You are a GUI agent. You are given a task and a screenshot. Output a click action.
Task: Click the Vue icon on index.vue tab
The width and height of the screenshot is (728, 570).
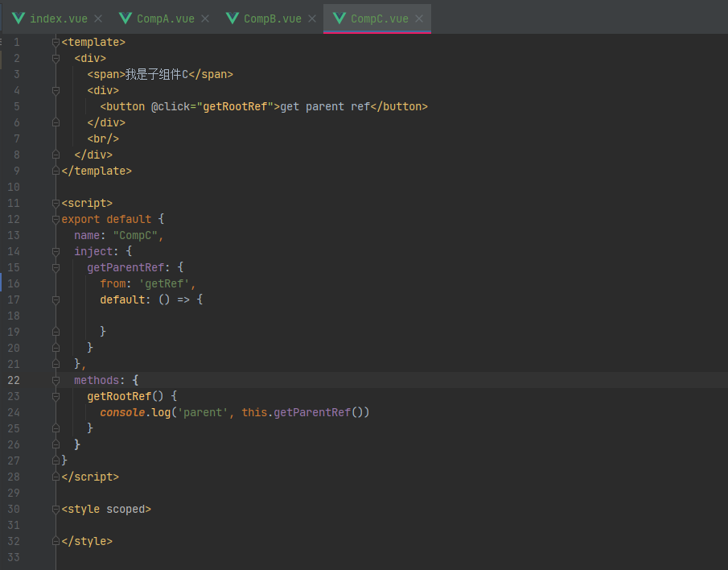pyautogui.click(x=19, y=19)
